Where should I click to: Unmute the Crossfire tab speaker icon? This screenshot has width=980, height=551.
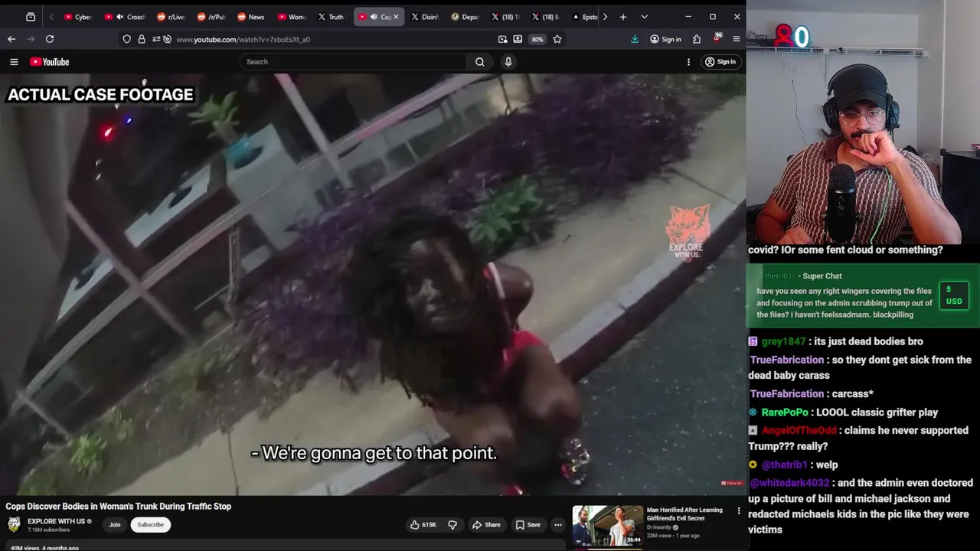pos(119,17)
